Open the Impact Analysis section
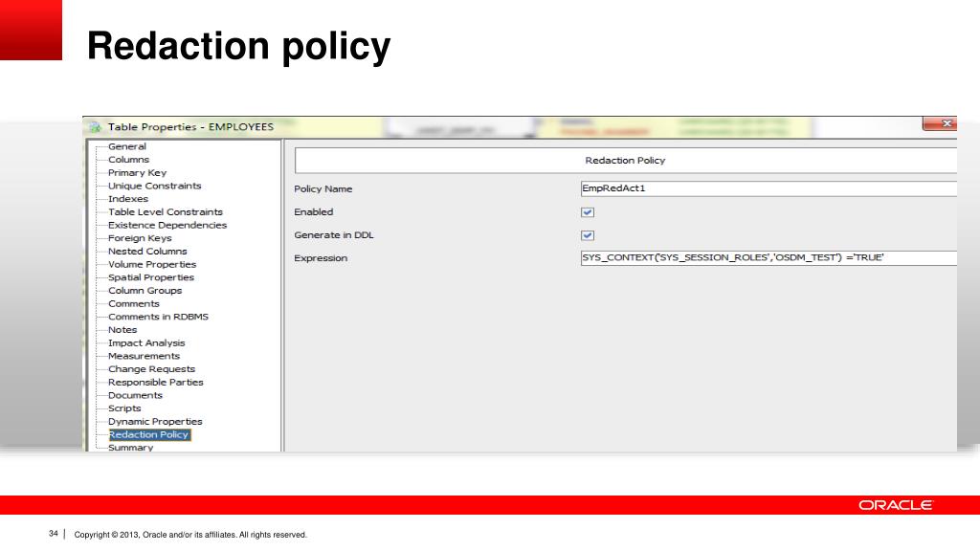 146,343
